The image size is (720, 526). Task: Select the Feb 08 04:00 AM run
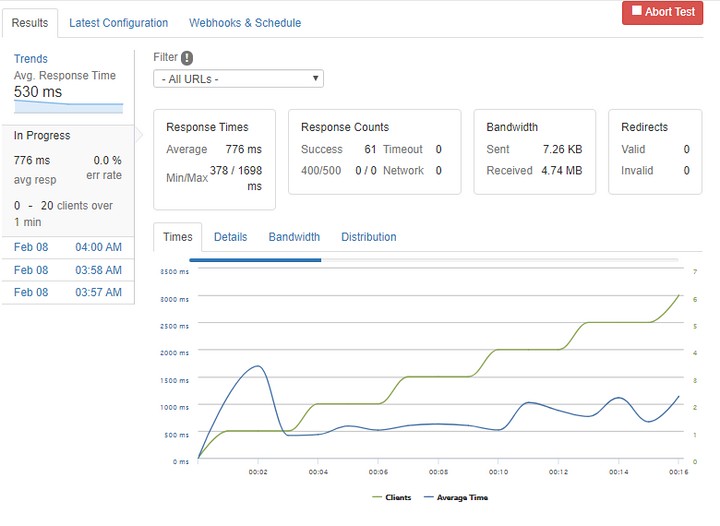point(68,247)
